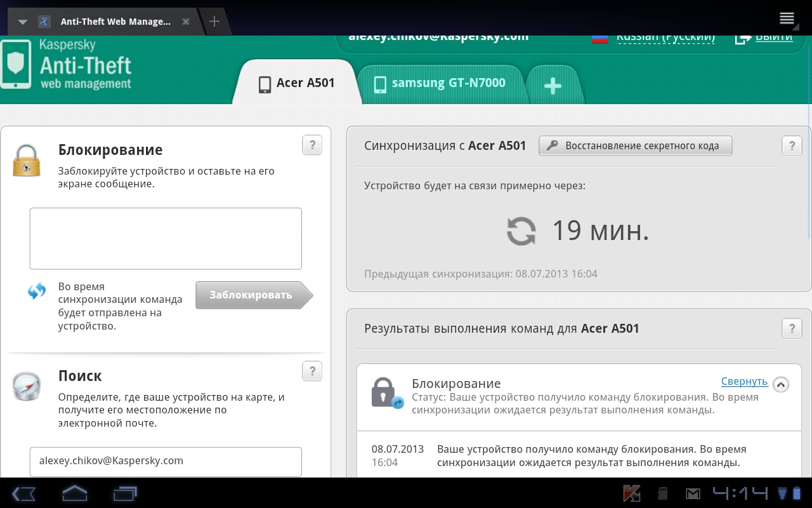Viewport: 812px width, 508px height.
Task: Tap the battery status icon
Action: point(797,493)
